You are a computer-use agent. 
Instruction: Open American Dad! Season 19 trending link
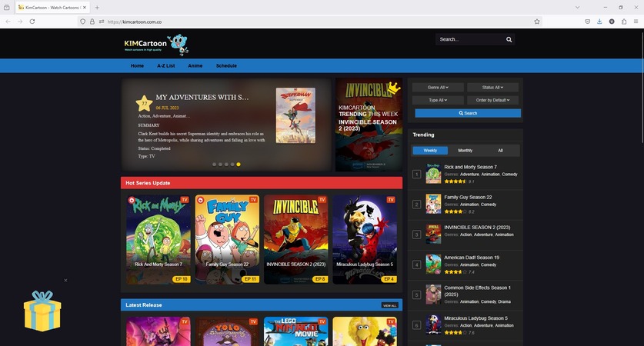coord(472,258)
